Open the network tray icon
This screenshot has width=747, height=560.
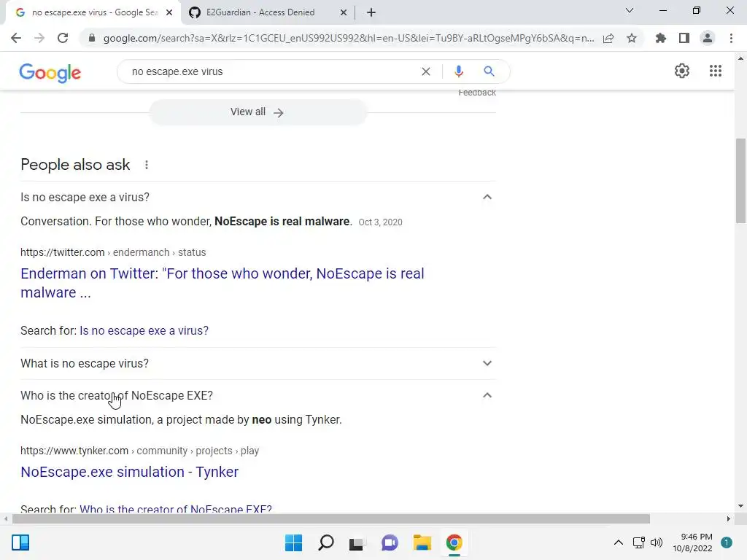coord(638,542)
